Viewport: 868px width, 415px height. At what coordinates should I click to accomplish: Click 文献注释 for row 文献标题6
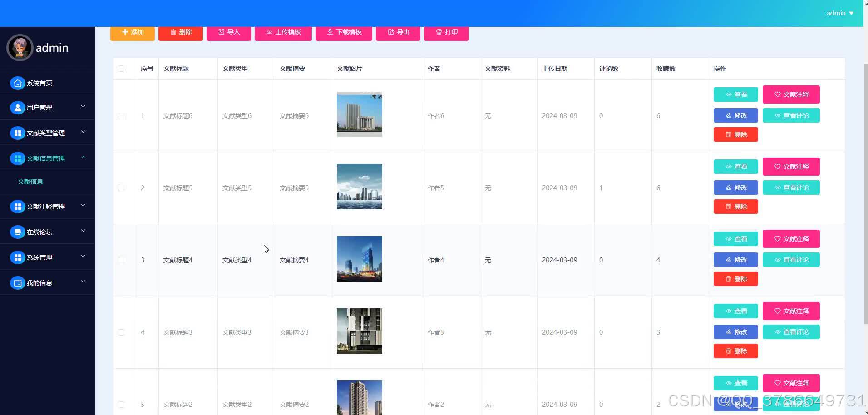point(791,94)
